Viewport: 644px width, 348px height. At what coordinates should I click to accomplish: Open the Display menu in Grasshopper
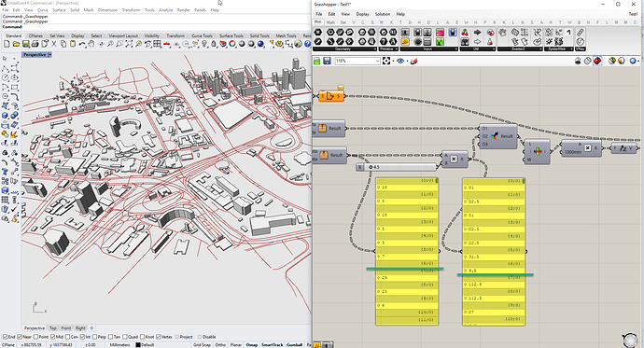[x=362, y=14]
